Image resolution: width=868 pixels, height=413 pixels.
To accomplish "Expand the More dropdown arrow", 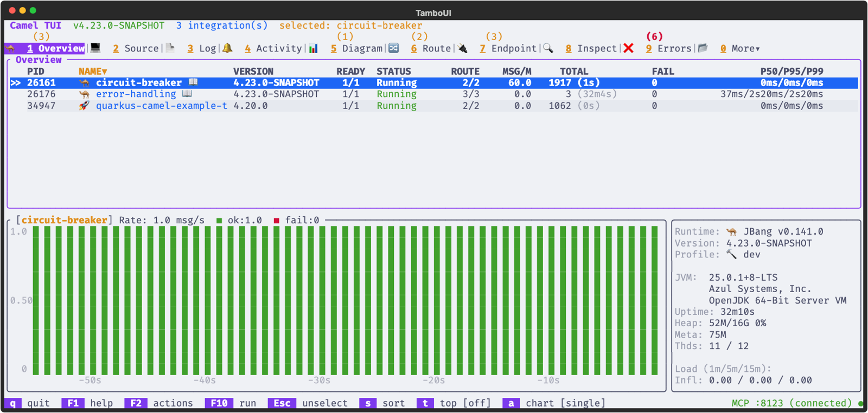I will pyautogui.click(x=758, y=49).
